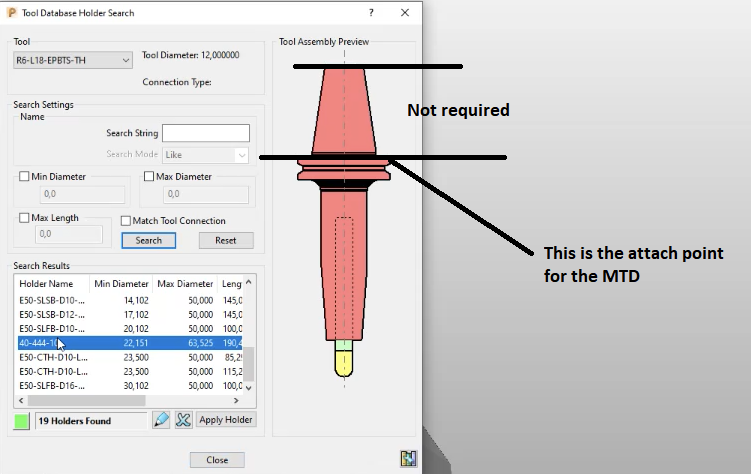
Task: Click horizontal scrollbar right arrow
Action: (236, 400)
